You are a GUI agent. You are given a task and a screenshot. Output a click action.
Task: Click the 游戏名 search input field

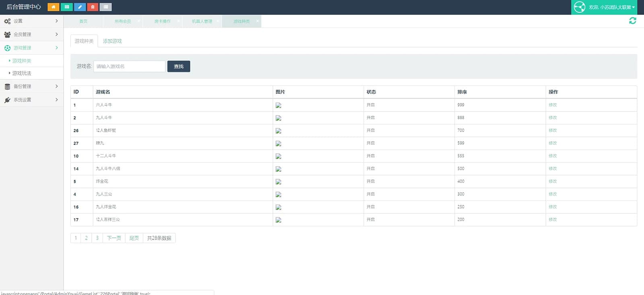(129, 66)
